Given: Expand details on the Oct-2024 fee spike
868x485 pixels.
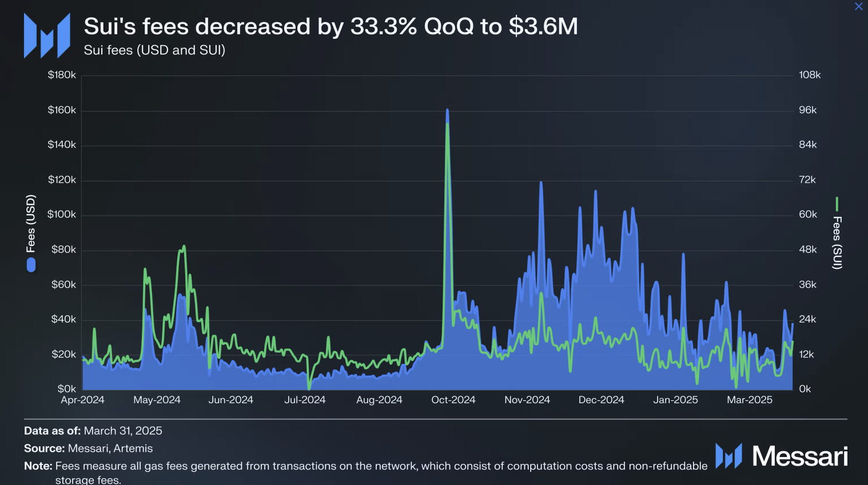Looking at the screenshot, I should [447, 110].
